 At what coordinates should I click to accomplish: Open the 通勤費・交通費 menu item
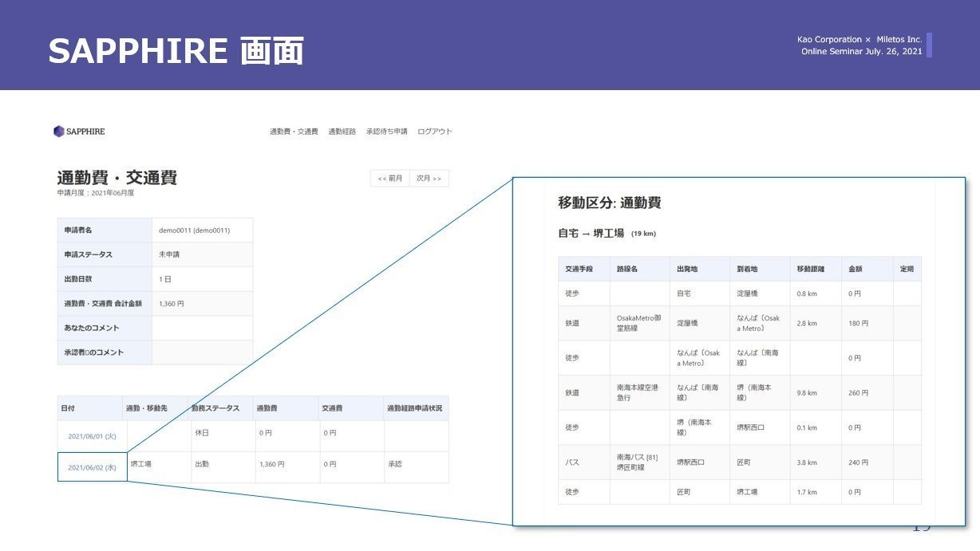coord(294,132)
